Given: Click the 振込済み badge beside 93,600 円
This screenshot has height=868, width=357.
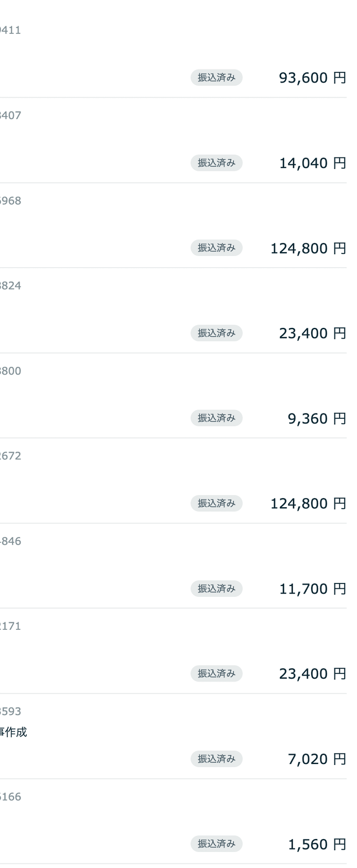Looking at the screenshot, I should click(x=216, y=78).
